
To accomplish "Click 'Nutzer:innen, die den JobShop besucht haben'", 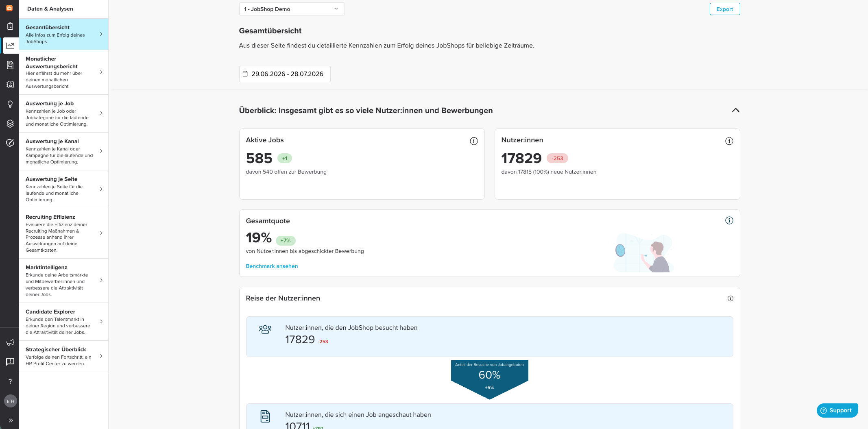I will 351,328.
